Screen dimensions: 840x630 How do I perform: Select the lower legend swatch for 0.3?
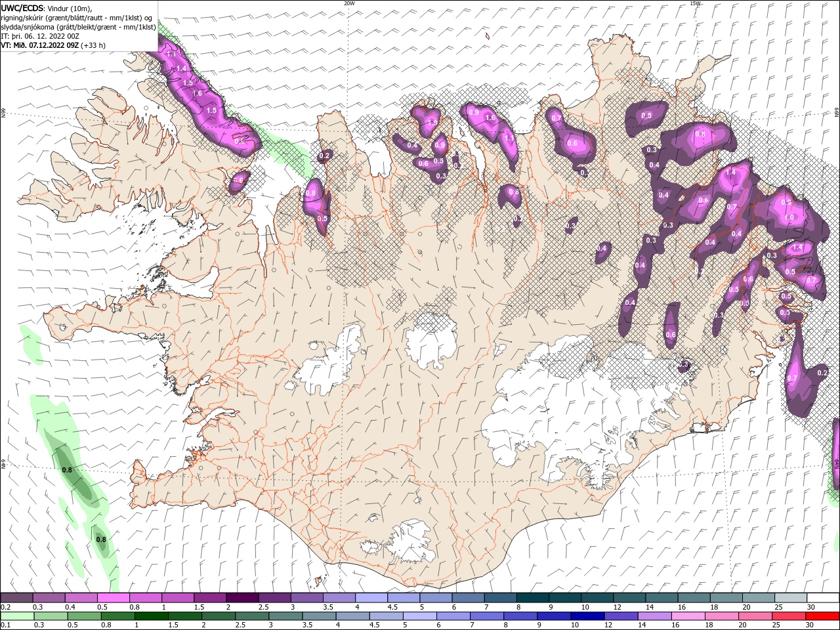coord(51,616)
